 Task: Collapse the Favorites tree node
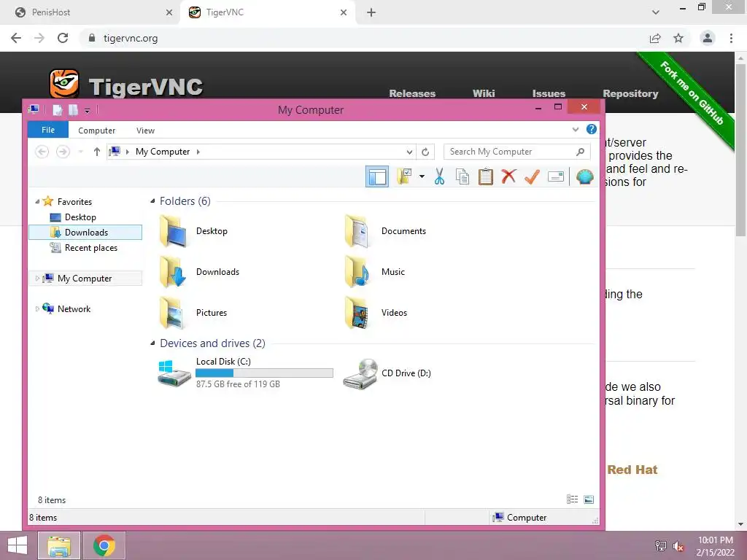(x=37, y=201)
